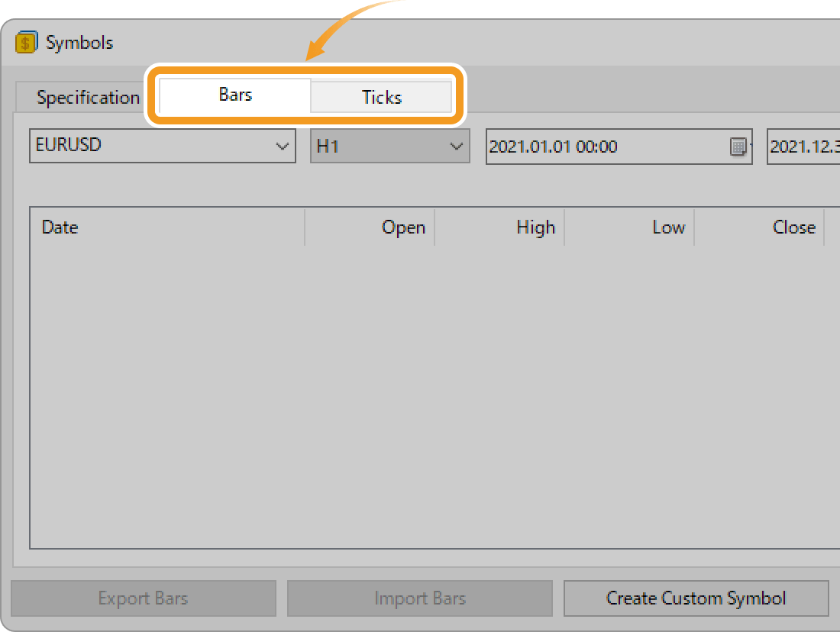The height and width of the screenshot is (632, 840).
Task: Click the Export Bars button
Action: pyautogui.click(x=144, y=598)
